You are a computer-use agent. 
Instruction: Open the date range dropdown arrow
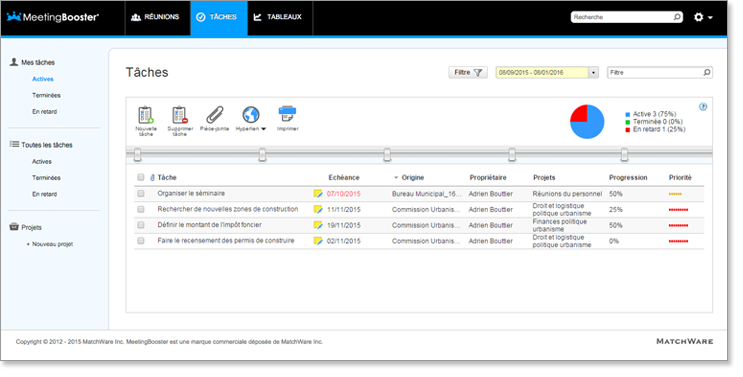coord(593,72)
